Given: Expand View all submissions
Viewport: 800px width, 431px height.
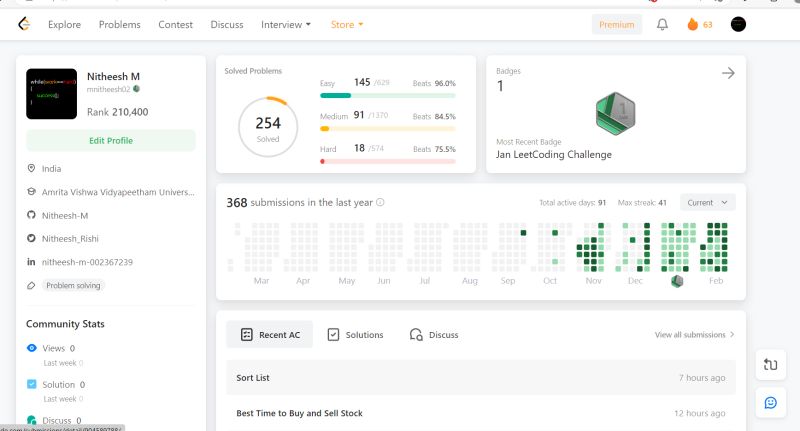Looking at the screenshot, I should 694,335.
